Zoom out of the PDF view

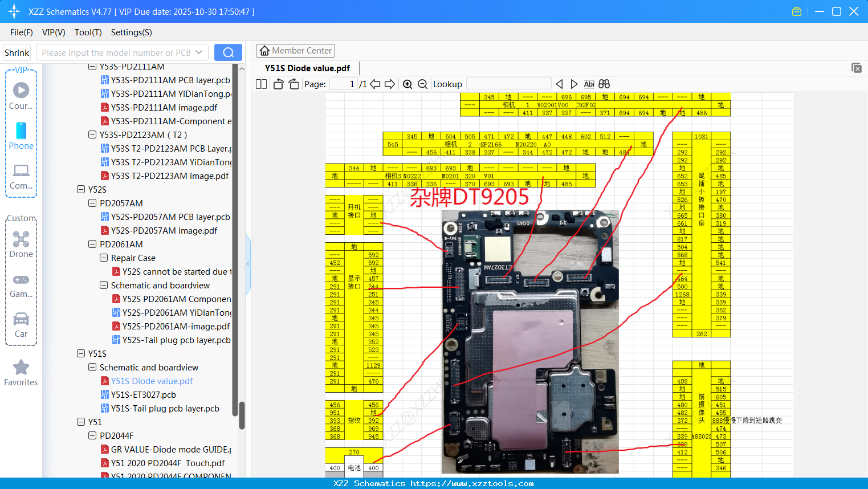(422, 84)
